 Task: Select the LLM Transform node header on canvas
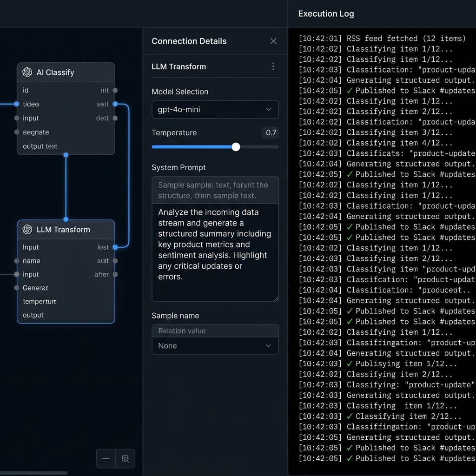point(66,230)
